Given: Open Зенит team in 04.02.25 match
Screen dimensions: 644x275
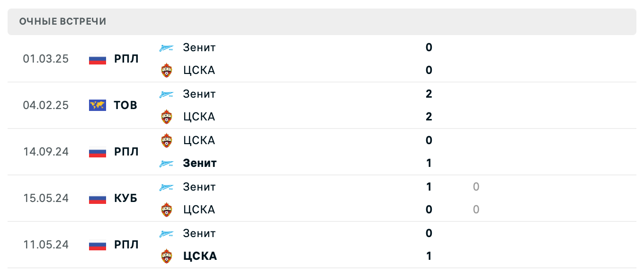Looking at the screenshot, I should click(199, 94).
